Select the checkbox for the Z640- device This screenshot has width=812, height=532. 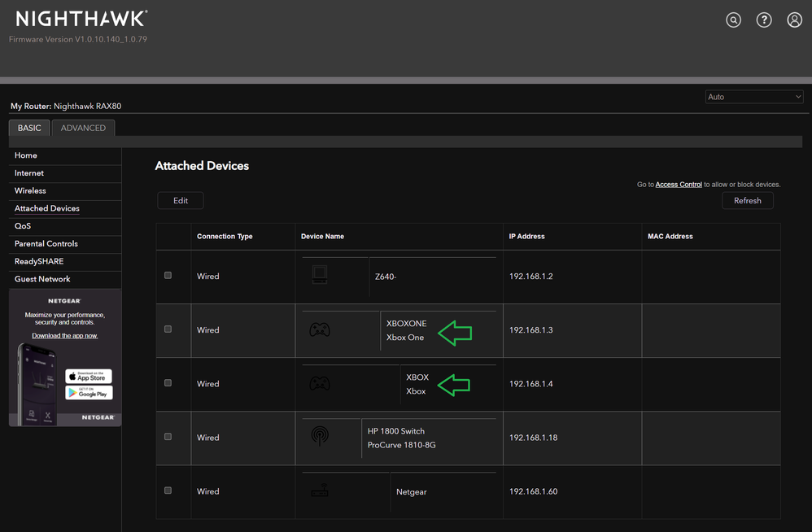pos(168,275)
